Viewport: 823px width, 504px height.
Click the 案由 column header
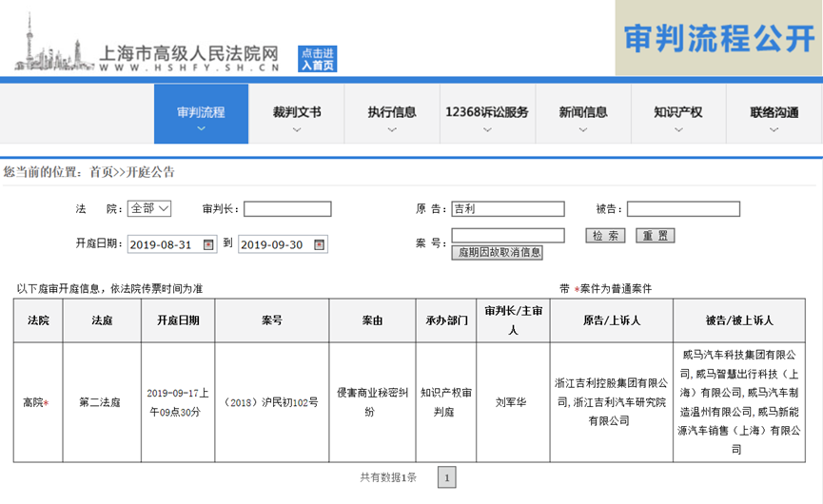(x=372, y=320)
